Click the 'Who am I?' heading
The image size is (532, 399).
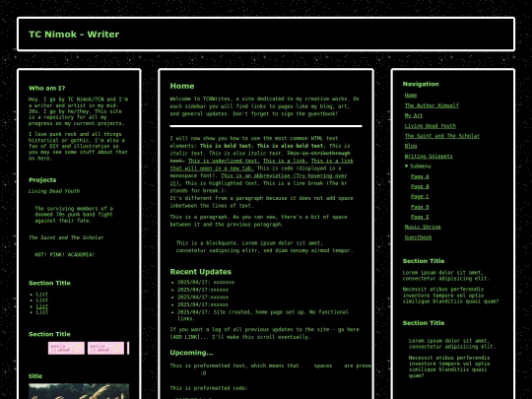click(x=47, y=89)
